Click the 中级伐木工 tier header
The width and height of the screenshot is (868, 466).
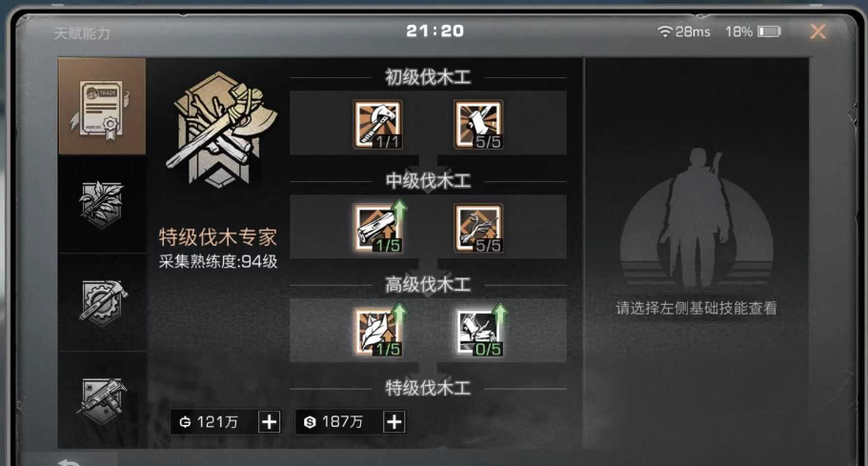tap(428, 181)
